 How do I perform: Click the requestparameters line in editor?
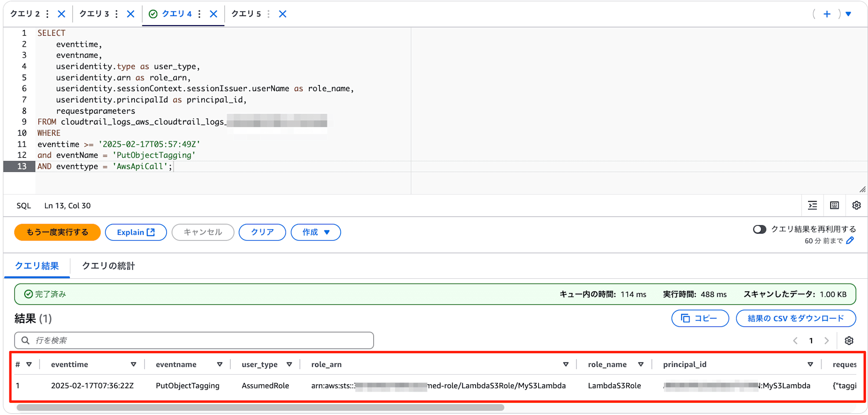click(95, 111)
